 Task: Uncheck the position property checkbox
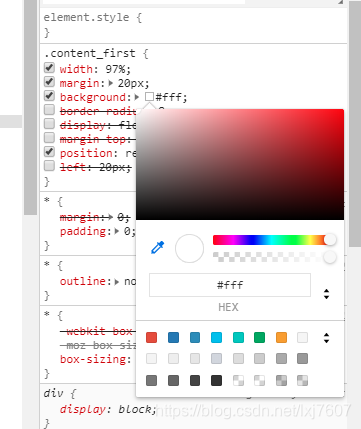pyautogui.click(x=49, y=152)
